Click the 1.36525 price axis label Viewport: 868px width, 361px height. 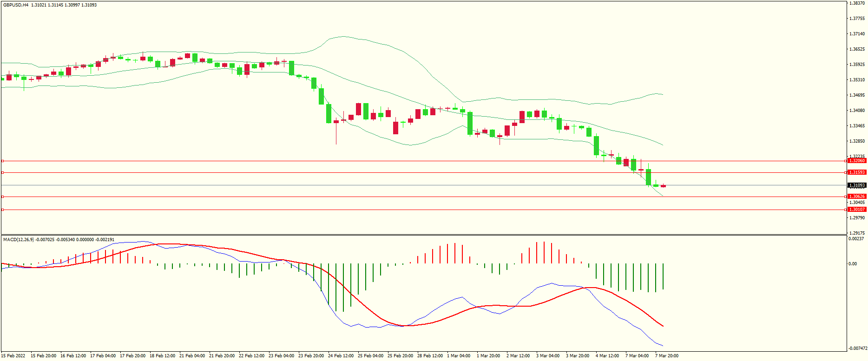coord(857,49)
